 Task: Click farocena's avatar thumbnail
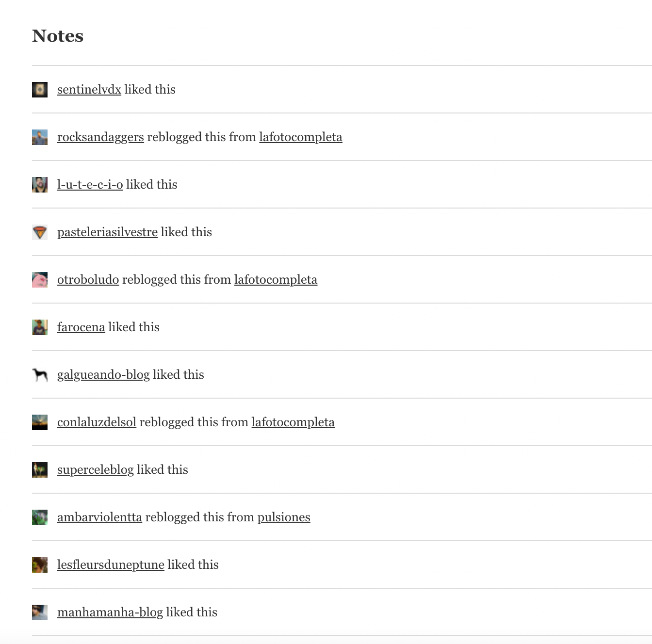[40, 327]
